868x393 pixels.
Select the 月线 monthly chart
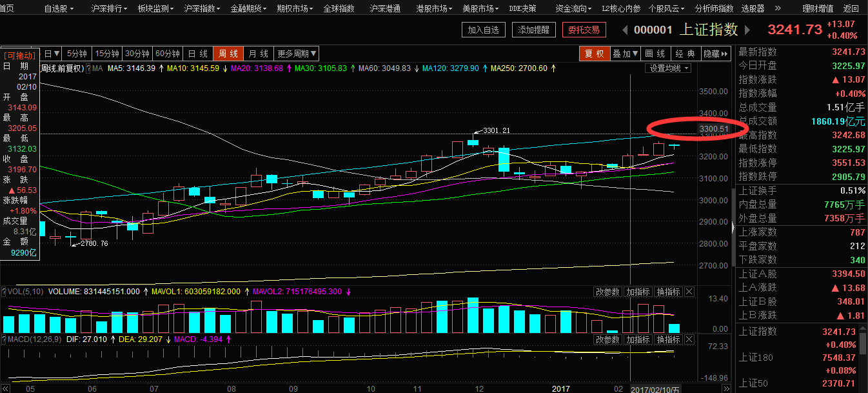pyautogui.click(x=259, y=54)
